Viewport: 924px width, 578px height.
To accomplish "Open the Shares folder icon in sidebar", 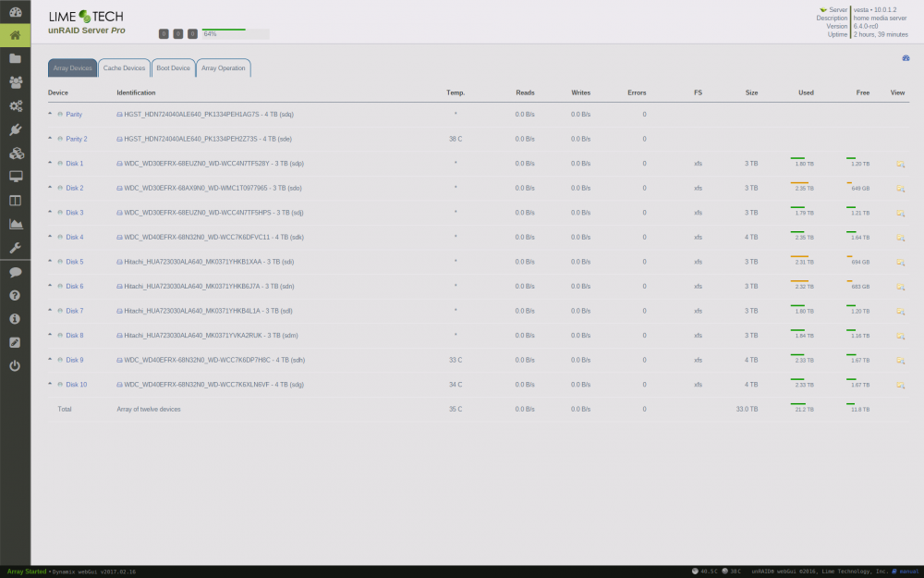I will (x=16, y=58).
